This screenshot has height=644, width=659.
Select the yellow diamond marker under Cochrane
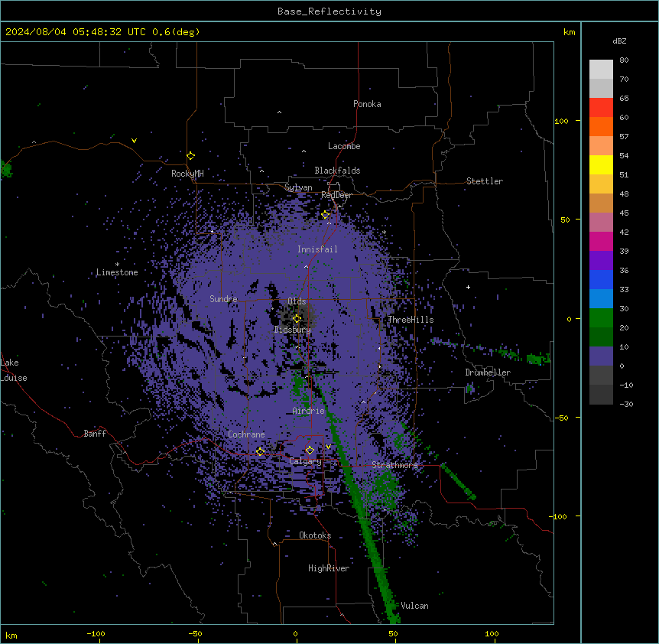point(260,451)
